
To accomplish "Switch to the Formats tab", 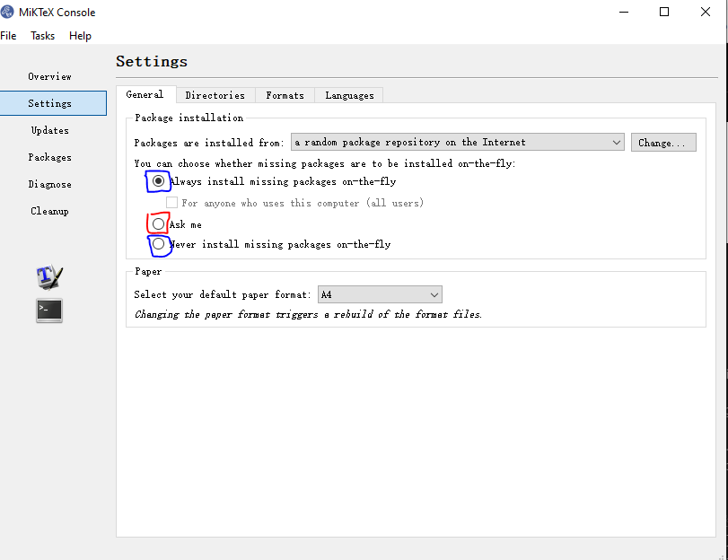I will pos(285,95).
